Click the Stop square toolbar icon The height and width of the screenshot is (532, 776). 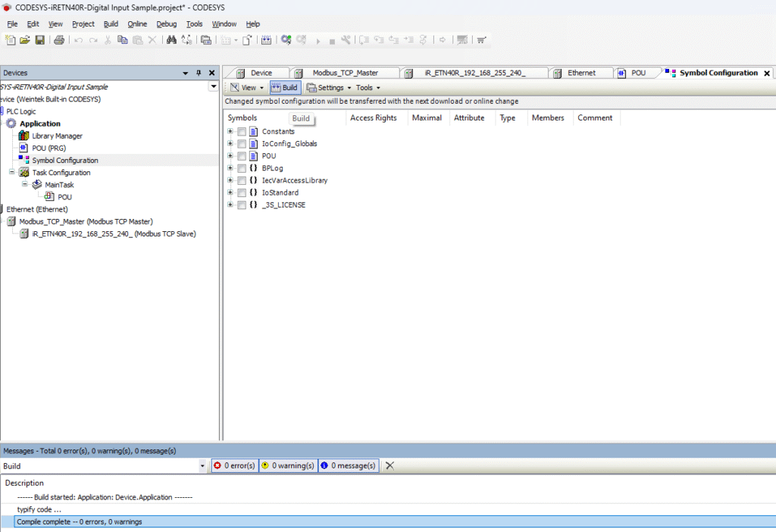pyautogui.click(x=332, y=42)
